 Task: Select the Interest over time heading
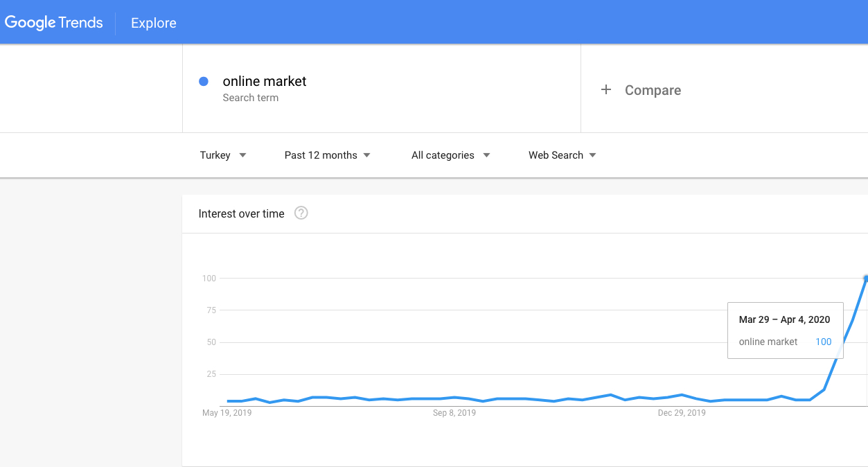241,213
